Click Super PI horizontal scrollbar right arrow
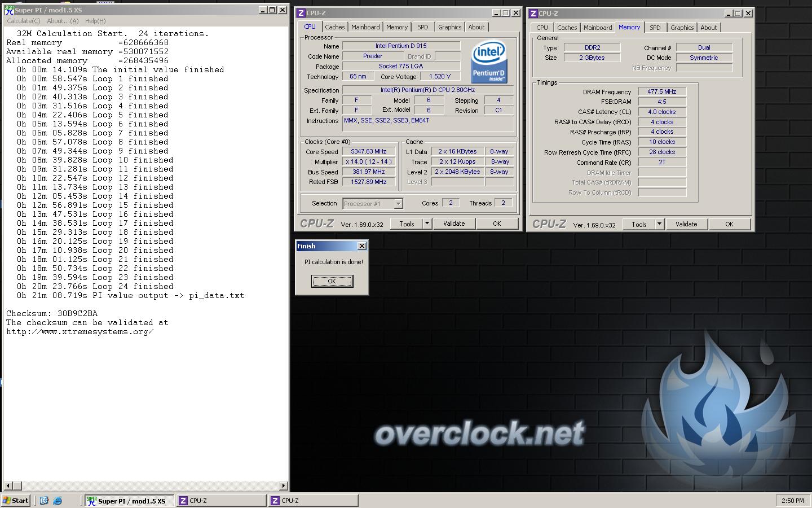The image size is (812, 508). coord(284,485)
